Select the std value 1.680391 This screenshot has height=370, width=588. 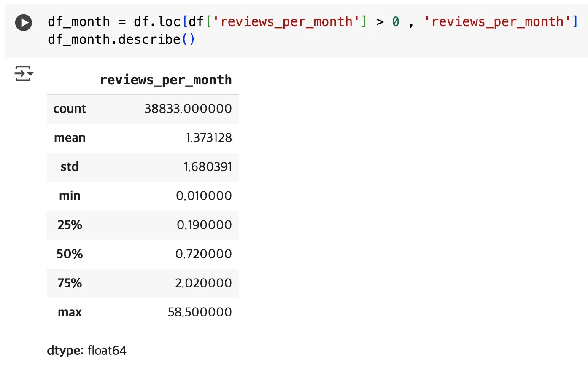coord(208,167)
